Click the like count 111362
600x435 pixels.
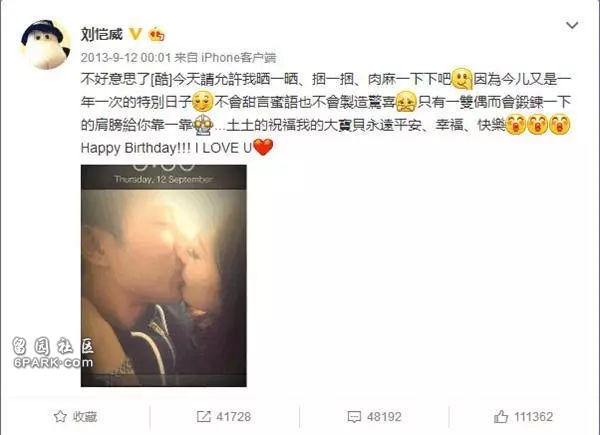(x=533, y=416)
